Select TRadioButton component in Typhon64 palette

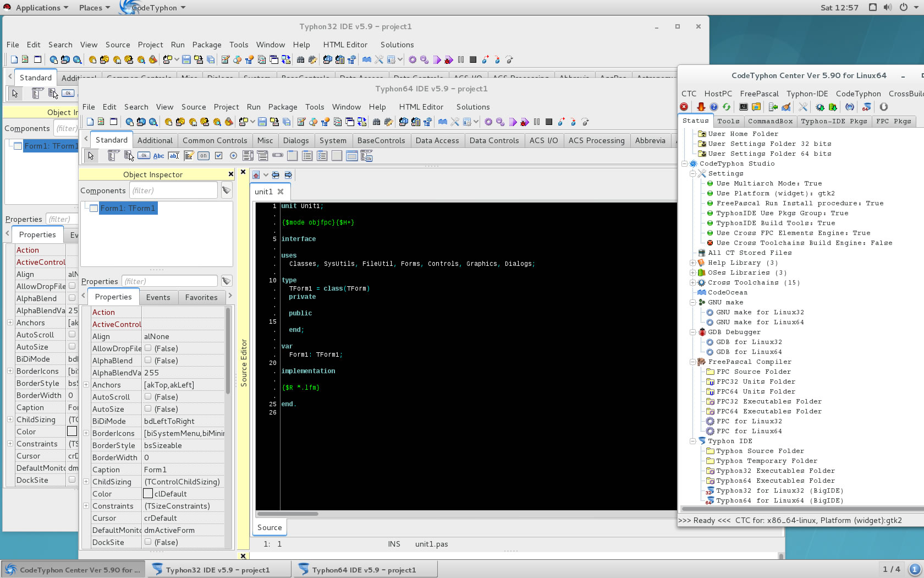(x=233, y=156)
